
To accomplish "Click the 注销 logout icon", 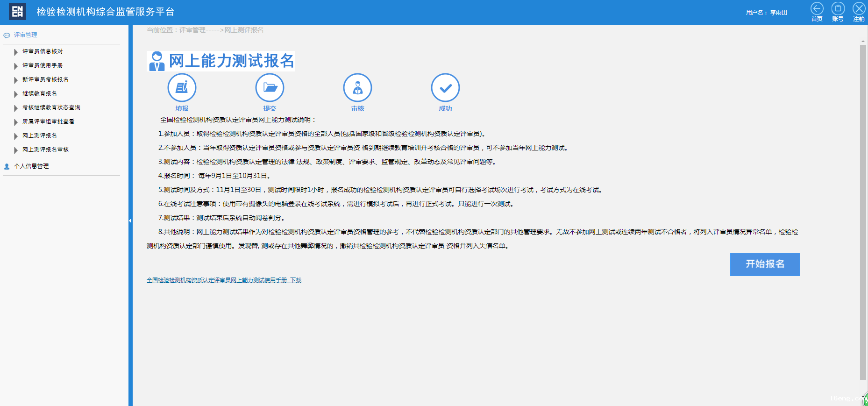I will point(859,9).
